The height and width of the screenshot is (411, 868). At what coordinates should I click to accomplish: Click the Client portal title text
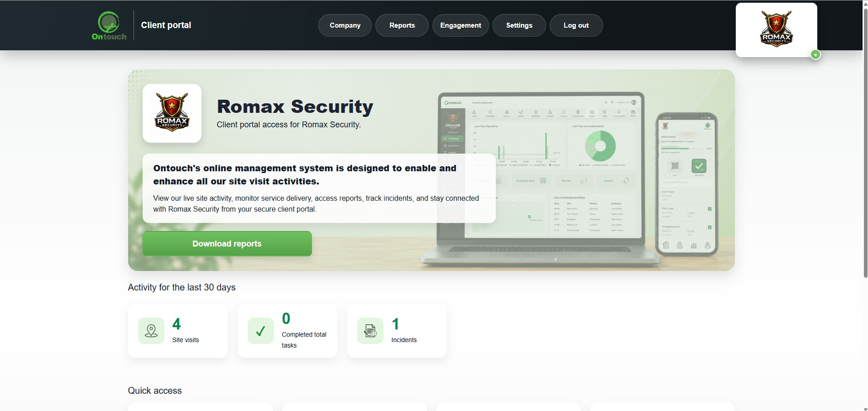point(166,25)
